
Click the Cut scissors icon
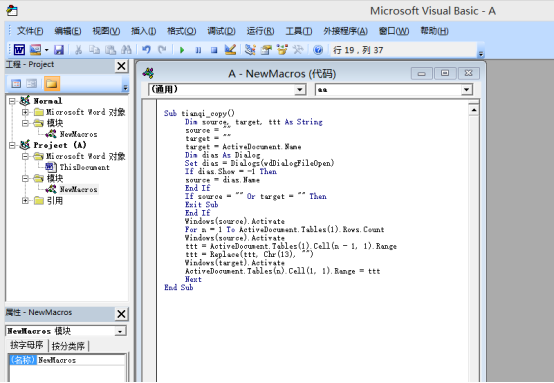pos(78,50)
